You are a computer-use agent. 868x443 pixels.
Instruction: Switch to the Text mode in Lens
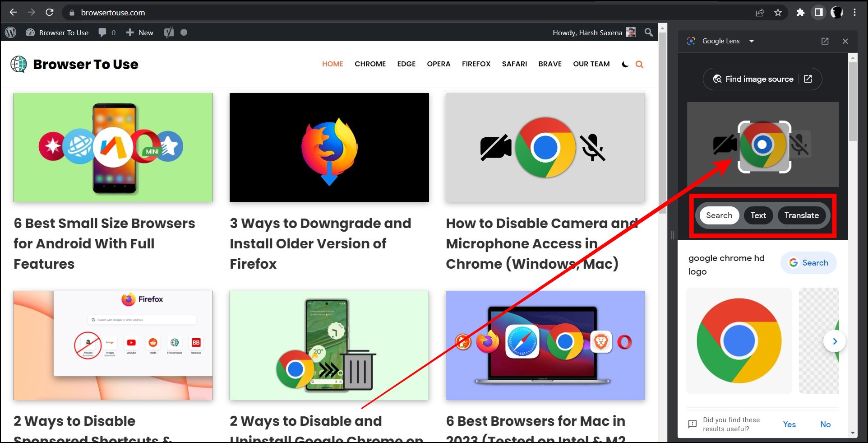758,215
